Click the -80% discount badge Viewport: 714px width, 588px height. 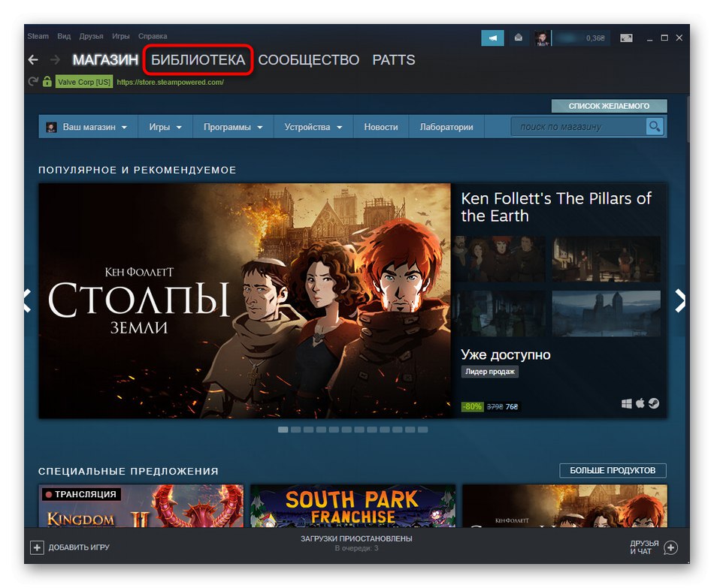tap(472, 406)
